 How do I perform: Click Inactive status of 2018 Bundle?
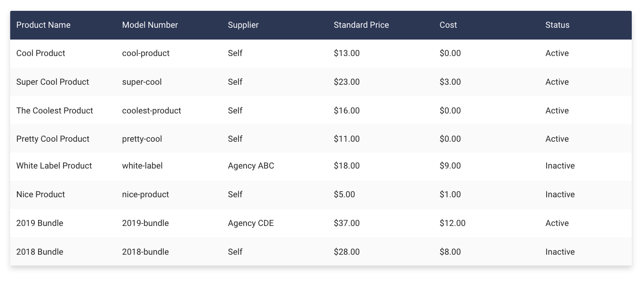tap(560, 252)
